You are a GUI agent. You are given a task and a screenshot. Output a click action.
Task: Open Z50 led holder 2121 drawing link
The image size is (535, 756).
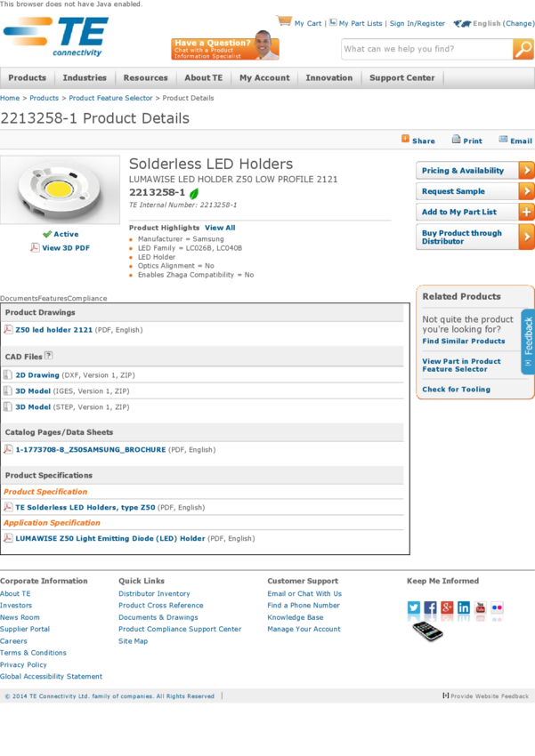click(54, 330)
